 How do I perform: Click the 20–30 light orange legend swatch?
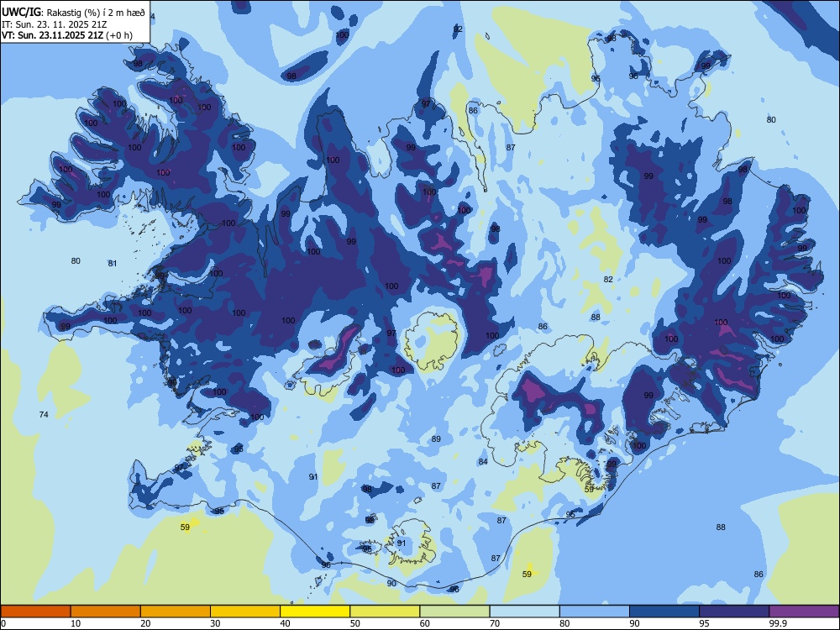pyautogui.click(x=176, y=612)
